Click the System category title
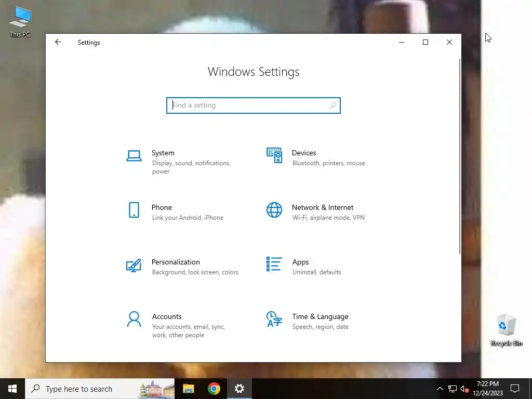 tap(163, 153)
